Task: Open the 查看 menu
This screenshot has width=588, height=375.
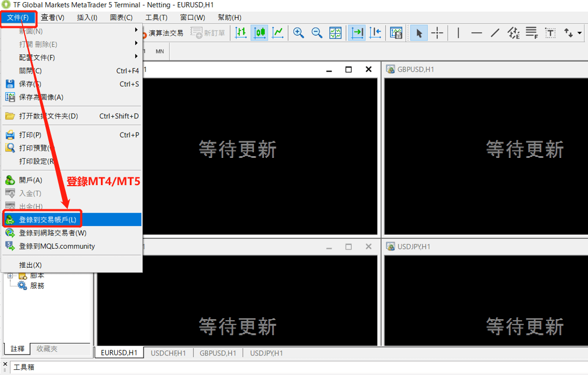Action: (50, 17)
